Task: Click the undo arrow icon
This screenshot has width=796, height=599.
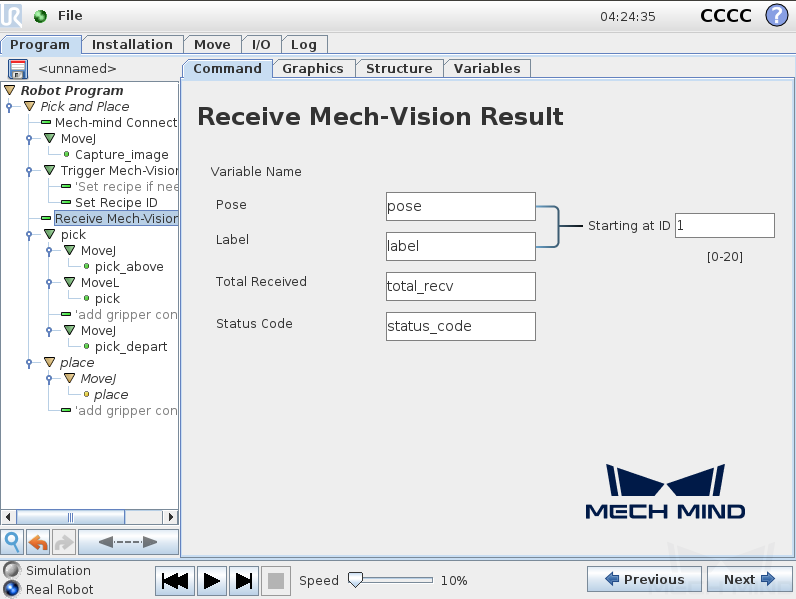Action: click(x=38, y=542)
